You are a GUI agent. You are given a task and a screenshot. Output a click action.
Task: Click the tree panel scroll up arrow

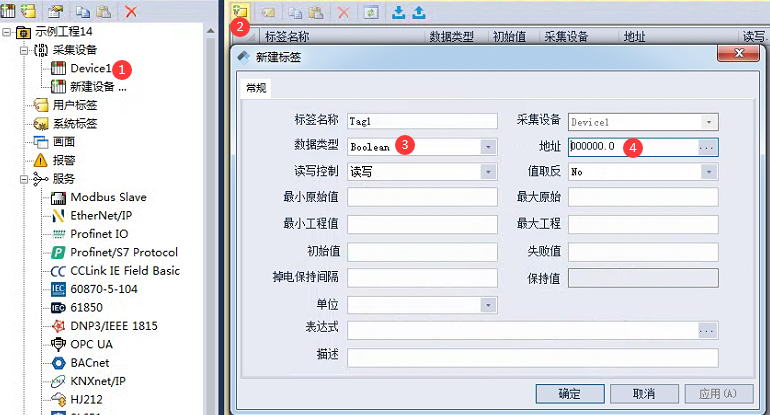[211, 31]
